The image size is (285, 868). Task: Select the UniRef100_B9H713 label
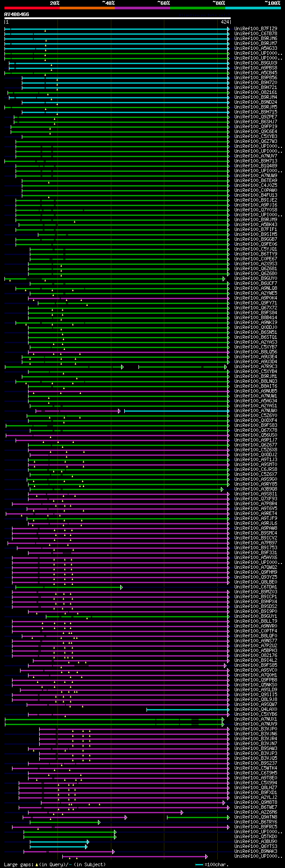point(256,161)
